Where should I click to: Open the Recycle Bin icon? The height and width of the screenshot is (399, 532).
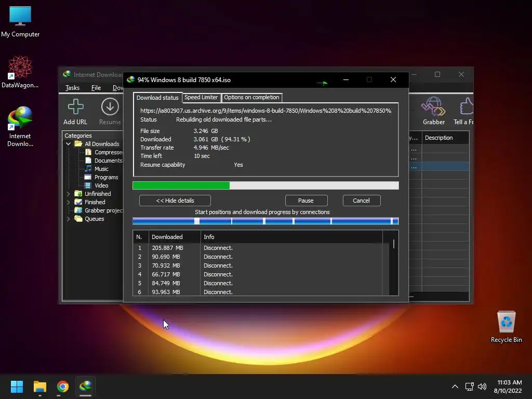click(506, 326)
